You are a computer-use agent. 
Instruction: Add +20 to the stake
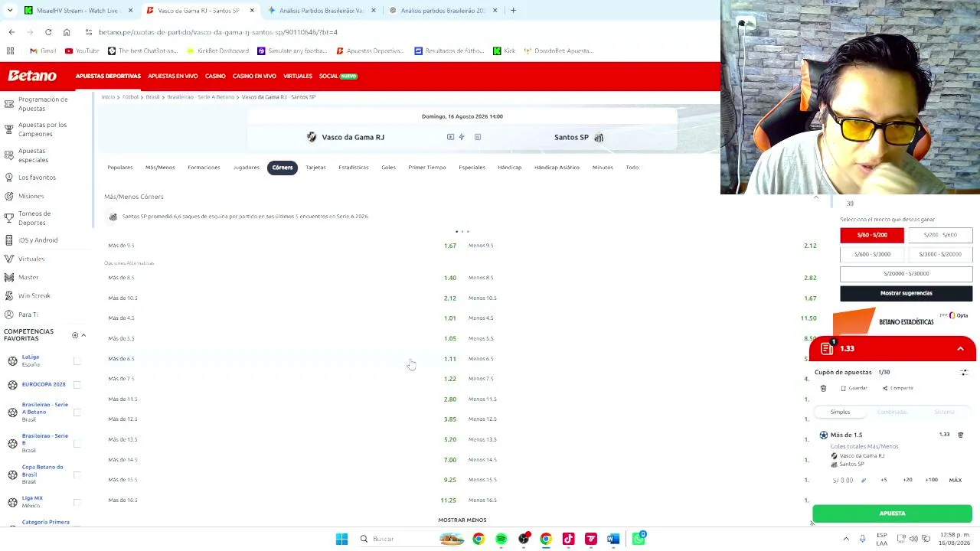(x=907, y=480)
